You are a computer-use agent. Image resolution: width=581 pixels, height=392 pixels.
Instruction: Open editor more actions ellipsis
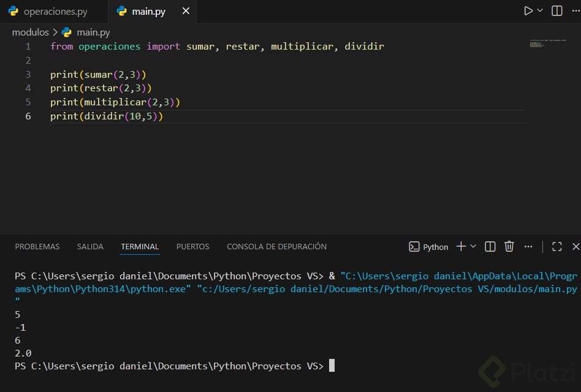pos(575,11)
